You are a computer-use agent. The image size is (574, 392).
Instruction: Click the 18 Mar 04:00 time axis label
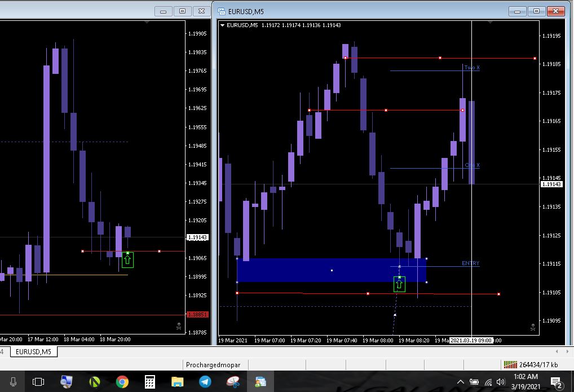pos(79,339)
